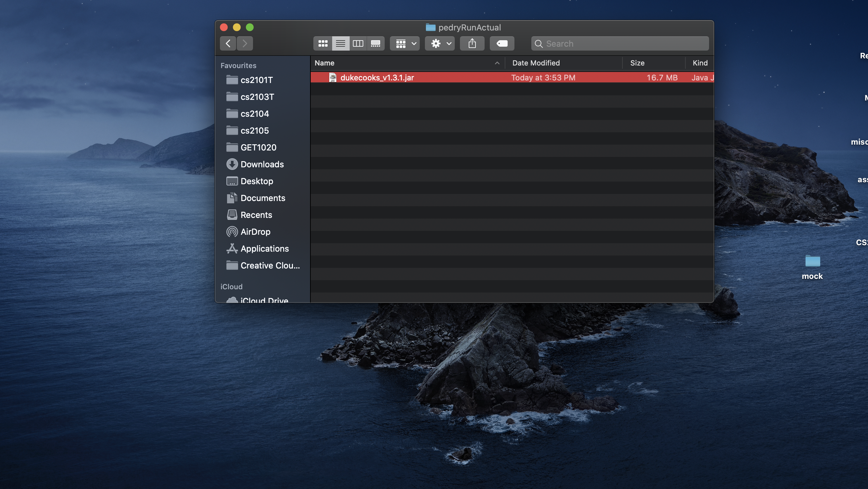Click the forward navigation arrow

coord(245,43)
